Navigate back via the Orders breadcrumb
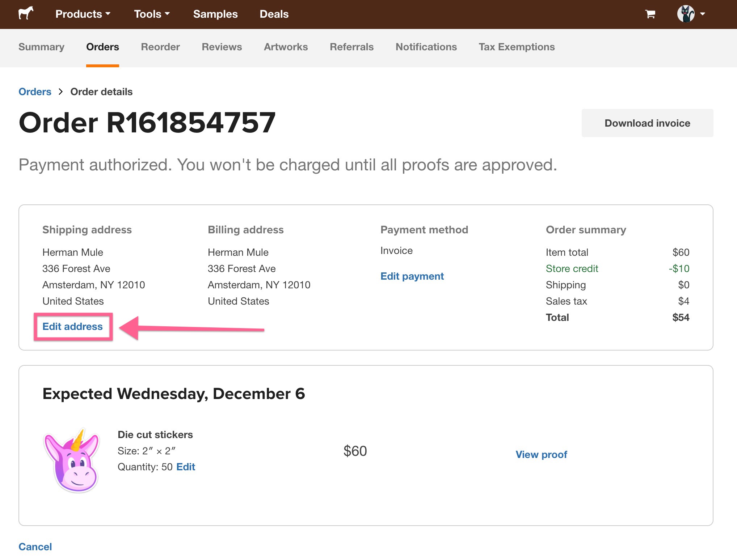This screenshot has height=560, width=737. click(35, 92)
